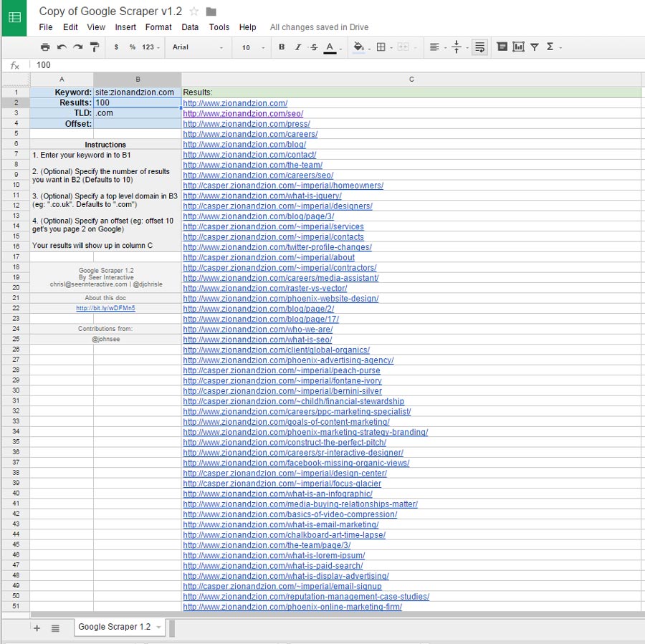Click the formula bar showing 100
The image size is (645, 644).
pos(338,65)
